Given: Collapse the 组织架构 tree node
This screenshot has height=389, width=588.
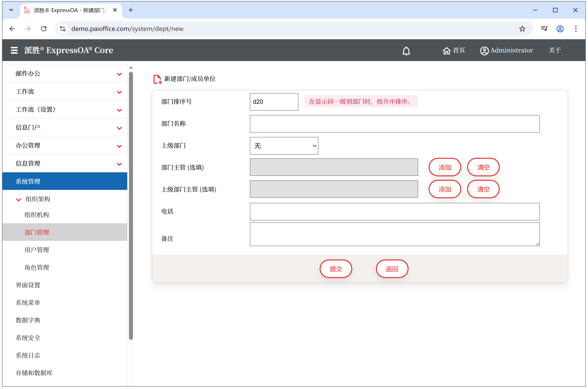Looking at the screenshot, I should point(19,200).
